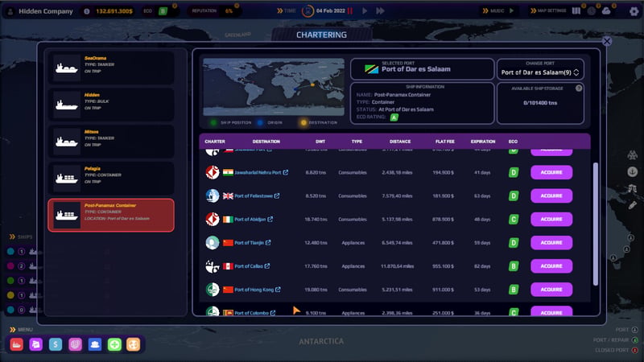Sort table by Charter column
The width and height of the screenshot is (644, 362).
[215, 142]
